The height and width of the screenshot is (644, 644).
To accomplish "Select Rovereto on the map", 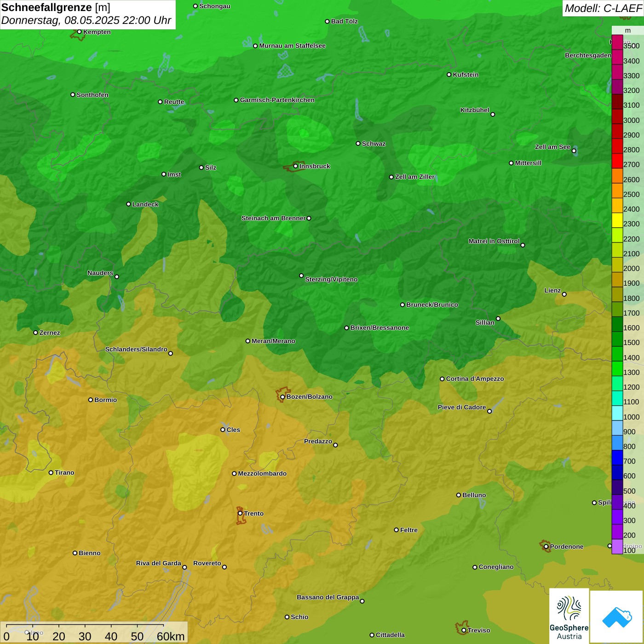I will (x=207, y=563).
